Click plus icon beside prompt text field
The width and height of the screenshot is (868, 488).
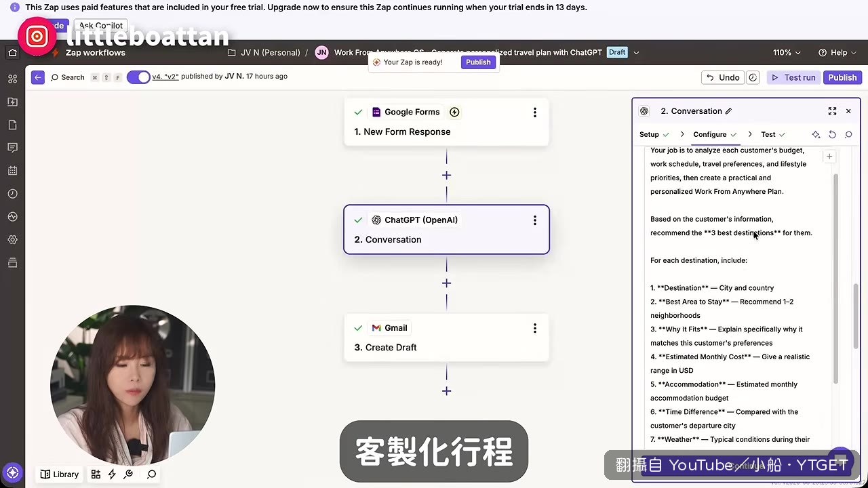[x=829, y=157]
